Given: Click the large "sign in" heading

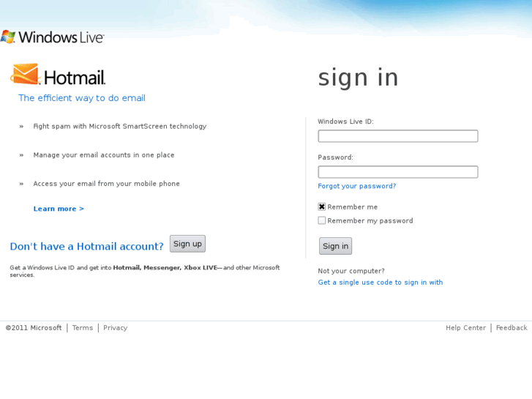Looking at the screenshot, I should click(358, 78).
